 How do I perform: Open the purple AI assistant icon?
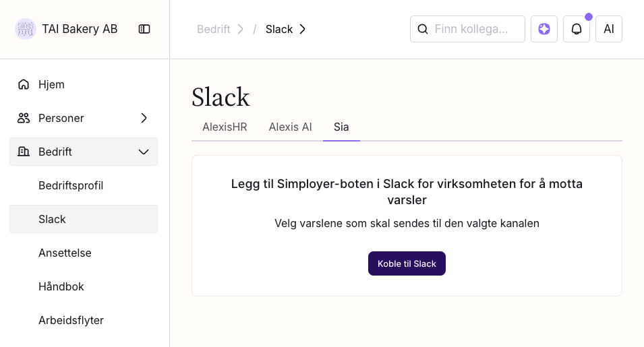[544, 29]
